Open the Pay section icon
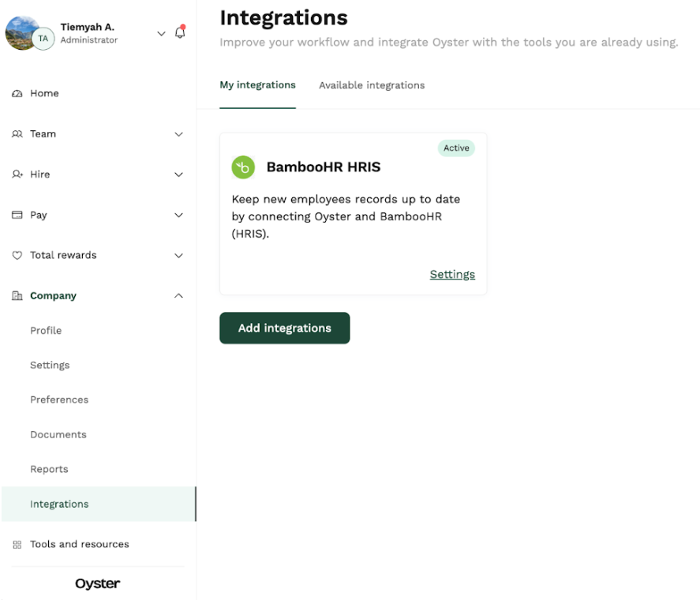The image size is (700, 608). click(x=17, y=215)
